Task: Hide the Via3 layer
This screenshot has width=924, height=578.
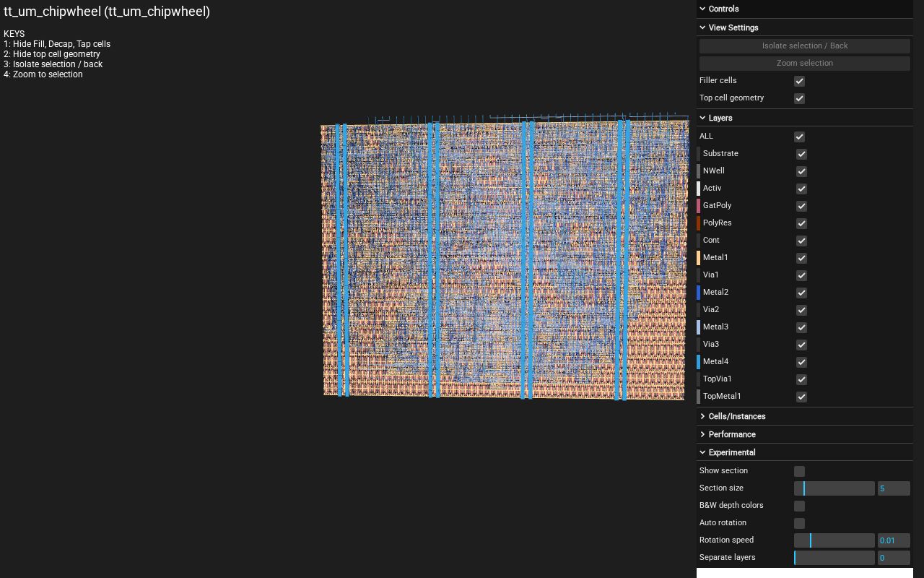Action: (x=801, y=345)
